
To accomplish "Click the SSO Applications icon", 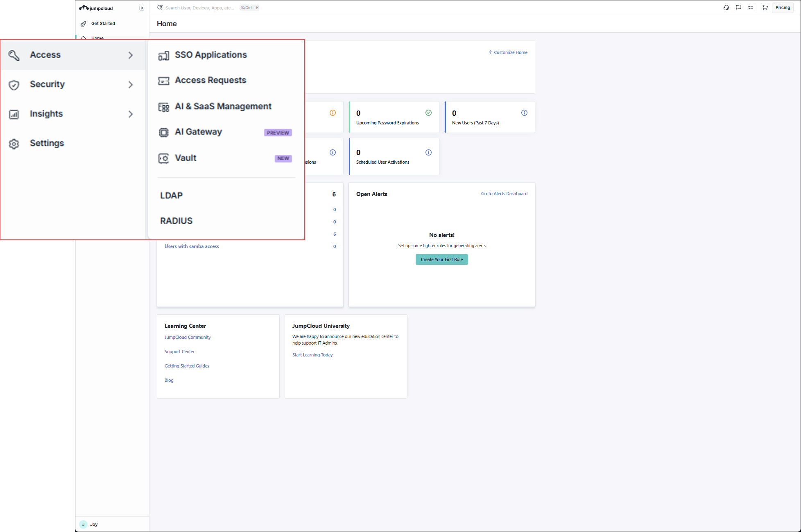I will pyautogui.click(x=163, y=56).
